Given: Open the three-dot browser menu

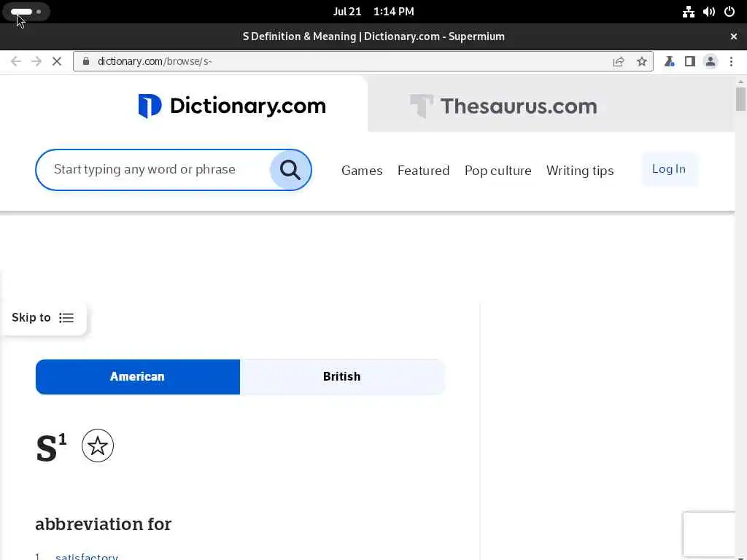Looking at the screenshot, I should [x=731, y=61].
